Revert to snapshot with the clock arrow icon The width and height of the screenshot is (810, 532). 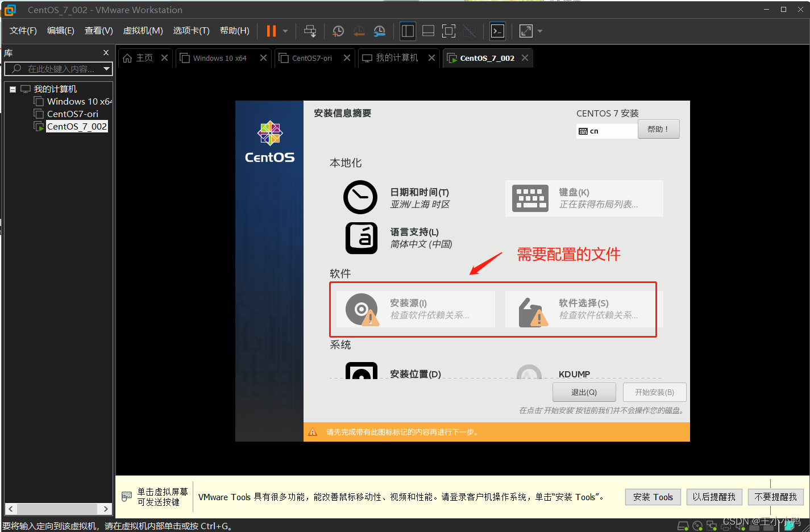pos(359,31)
